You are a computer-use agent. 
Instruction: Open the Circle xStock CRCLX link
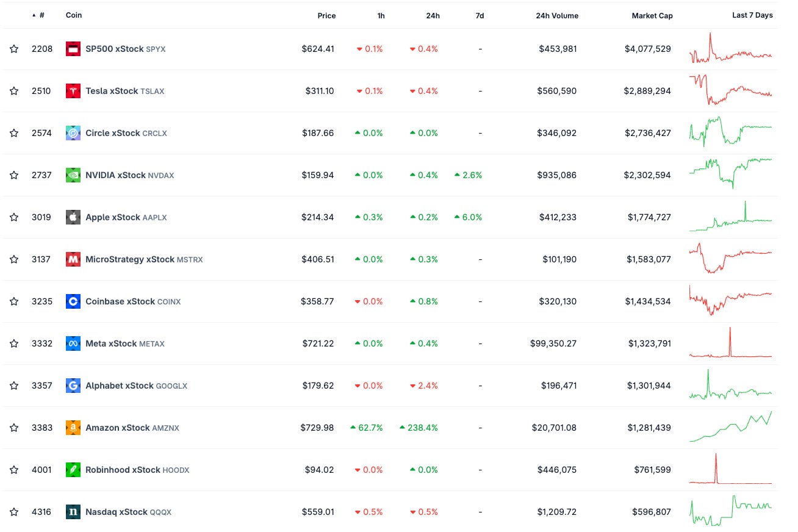[126, 133]
